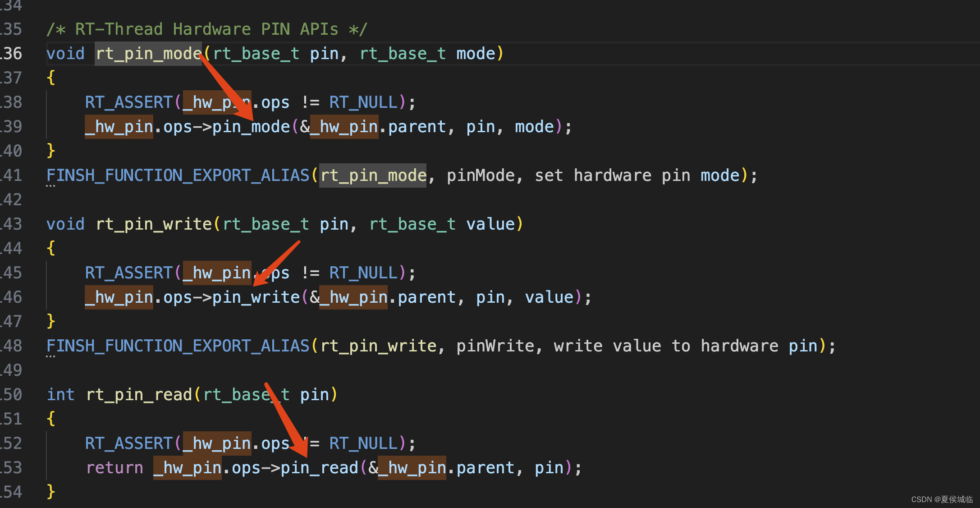Click 'parent' in the pin_read call
The image size is (980, 508).
[485, 468]
